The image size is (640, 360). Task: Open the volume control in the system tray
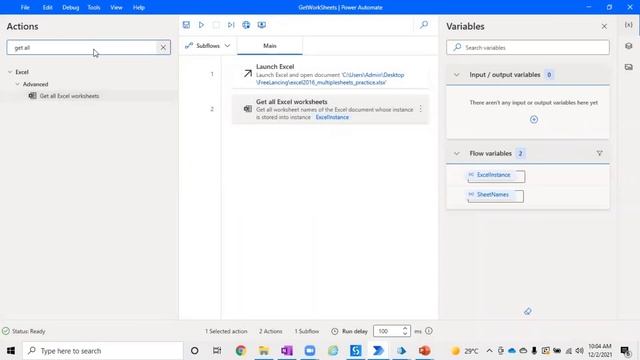[580, 351]
